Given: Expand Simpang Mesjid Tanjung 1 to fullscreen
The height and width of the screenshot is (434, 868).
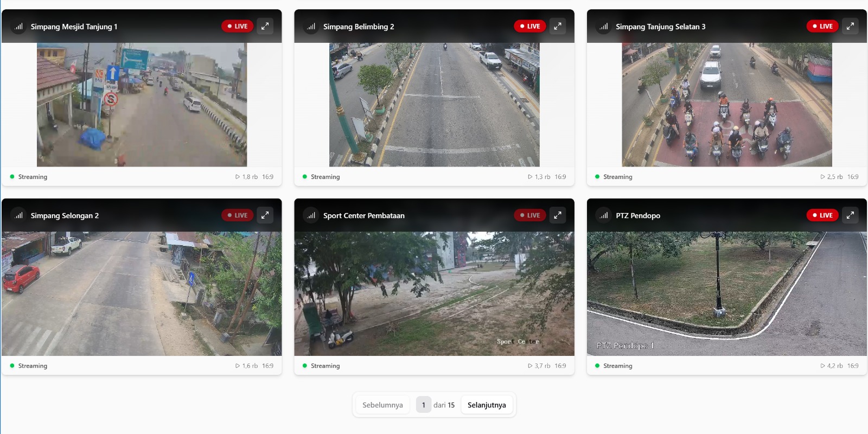Looking at the screenshot, I should [265, 26].
